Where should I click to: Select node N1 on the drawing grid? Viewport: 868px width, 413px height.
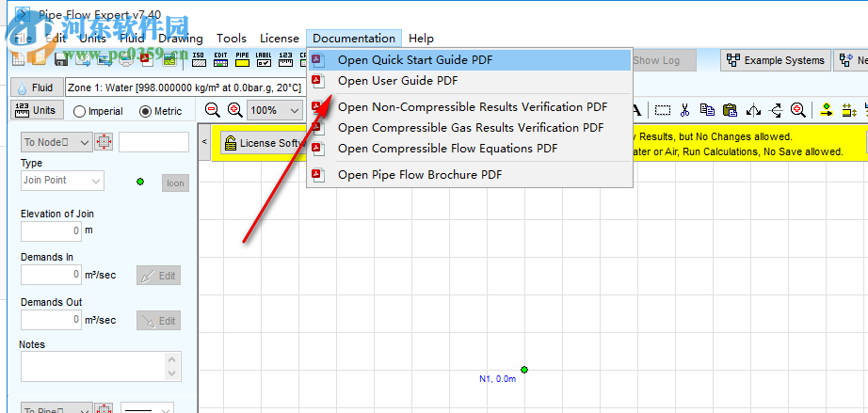pos(524,370)
